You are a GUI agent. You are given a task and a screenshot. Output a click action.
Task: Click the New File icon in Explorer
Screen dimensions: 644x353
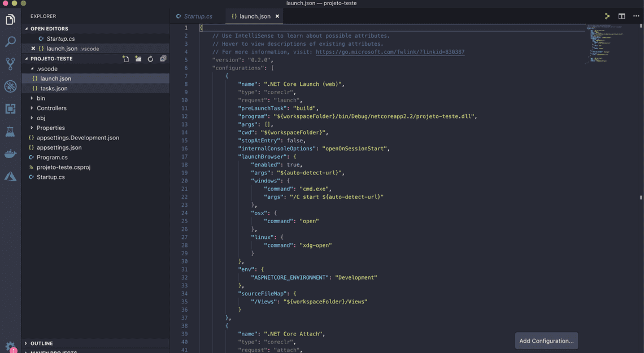click(x=125, y=58)
